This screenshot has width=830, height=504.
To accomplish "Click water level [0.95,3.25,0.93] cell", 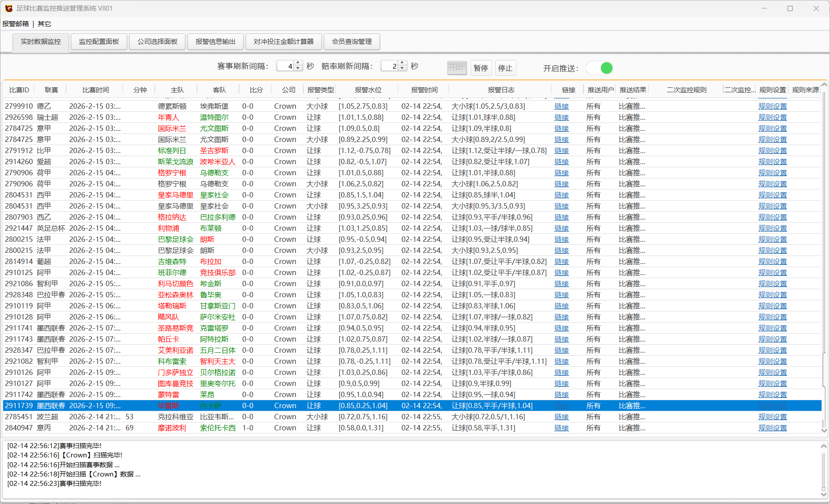I will (x=363, y=206).
